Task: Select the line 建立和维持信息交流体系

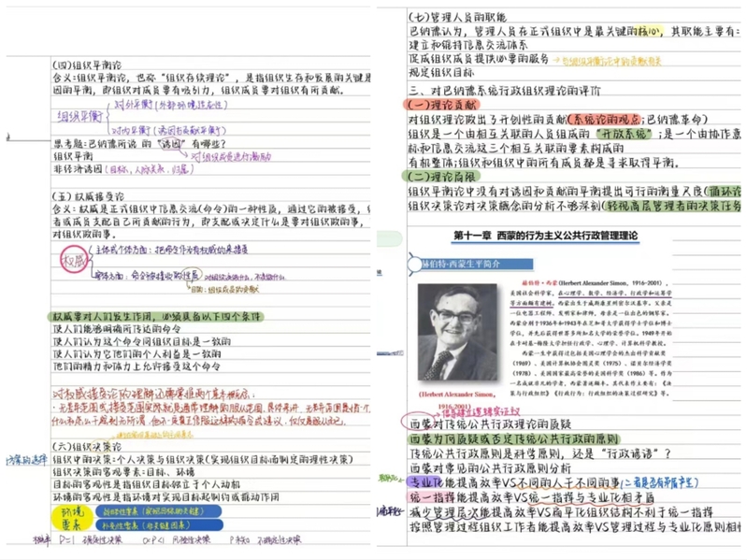Action: click(x=468, y=45)
